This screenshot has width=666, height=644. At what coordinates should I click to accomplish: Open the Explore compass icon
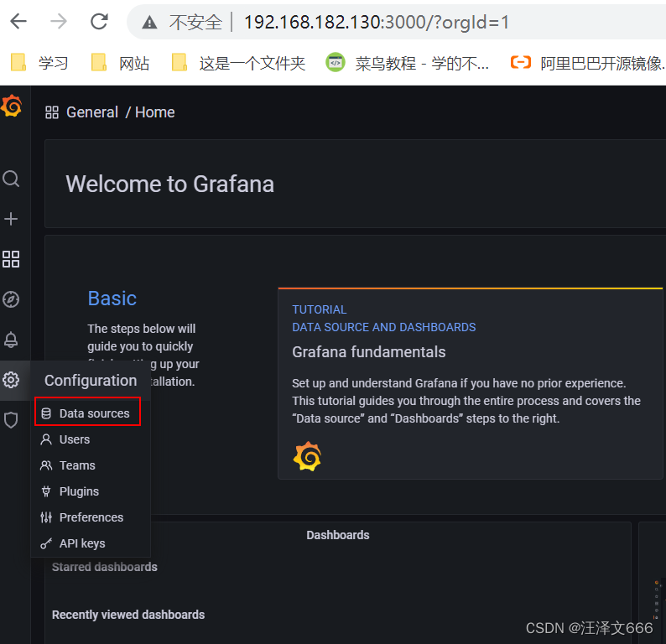click(11, 299)
